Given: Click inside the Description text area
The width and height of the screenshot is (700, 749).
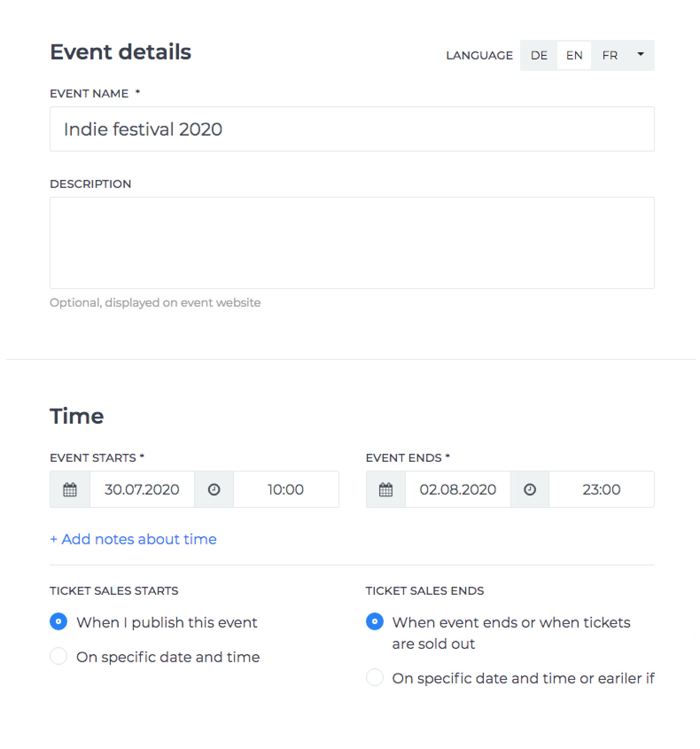Looking at the screenshot, I should (352, 243).
